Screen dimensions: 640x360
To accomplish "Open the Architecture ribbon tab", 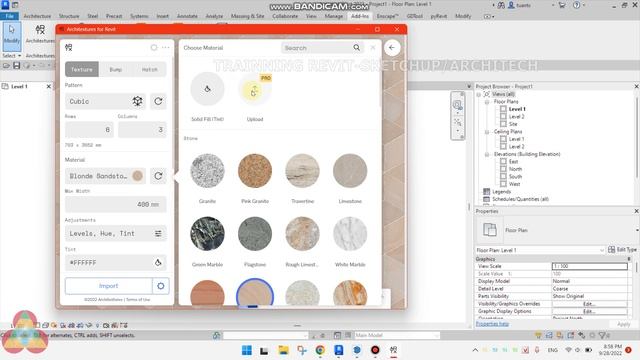I will tap(37, 16).
